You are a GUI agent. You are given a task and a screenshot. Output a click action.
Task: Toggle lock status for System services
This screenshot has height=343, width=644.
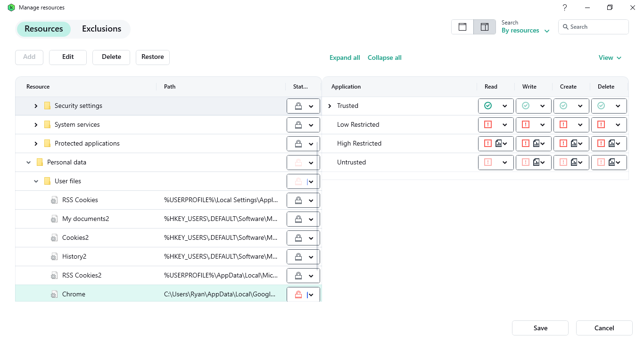303,125
